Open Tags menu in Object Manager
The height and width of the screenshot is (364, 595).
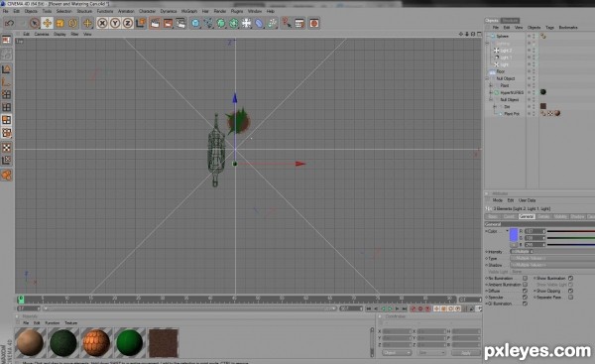(549, 28)
